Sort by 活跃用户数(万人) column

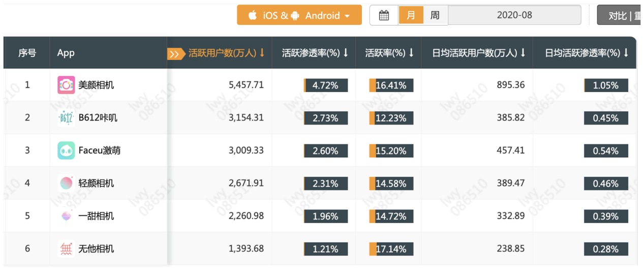point(226,53)
